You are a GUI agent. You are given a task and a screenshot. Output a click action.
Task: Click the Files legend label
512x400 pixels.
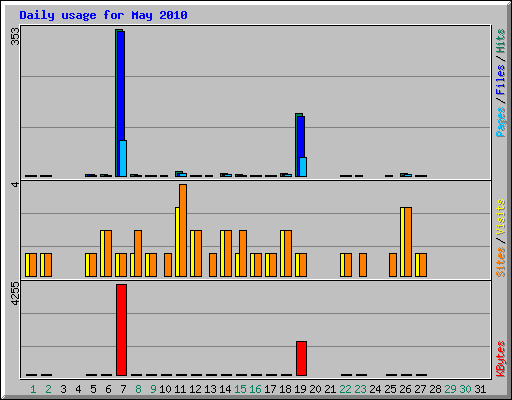tap(500, 80)
